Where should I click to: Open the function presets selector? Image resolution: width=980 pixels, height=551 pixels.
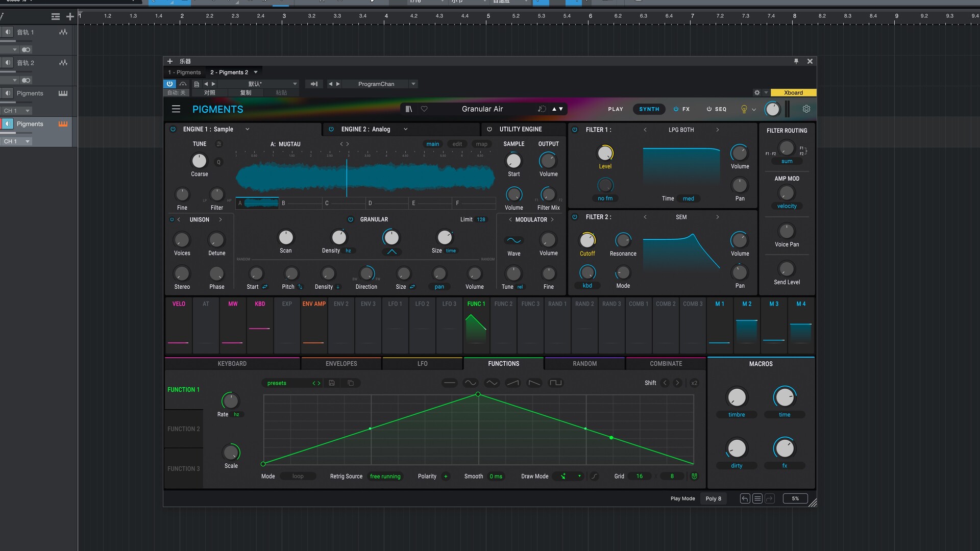[291, 383]
